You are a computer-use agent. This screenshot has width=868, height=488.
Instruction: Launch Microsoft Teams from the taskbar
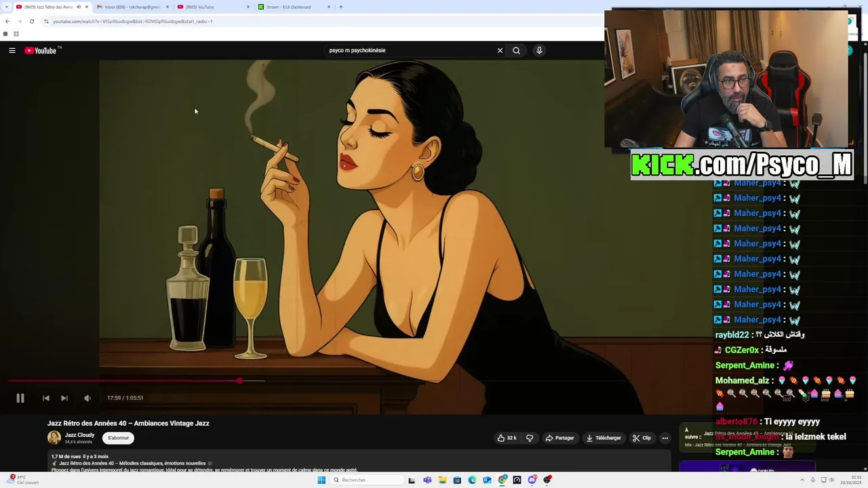pos(427,480)
